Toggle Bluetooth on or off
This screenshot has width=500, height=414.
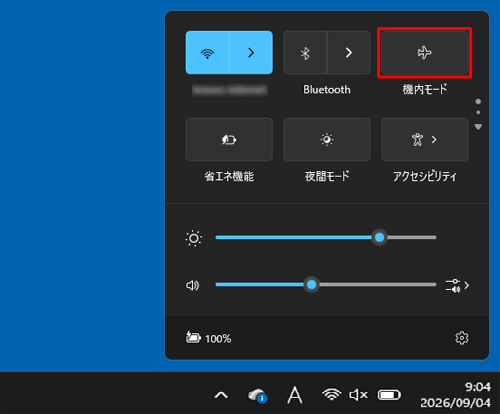(x=305, y=53)
